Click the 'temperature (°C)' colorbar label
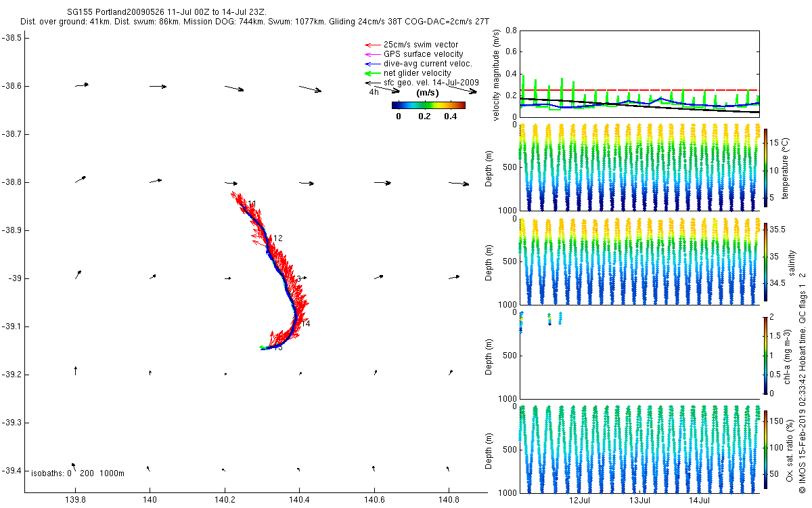812x508 pixels. 786,168
